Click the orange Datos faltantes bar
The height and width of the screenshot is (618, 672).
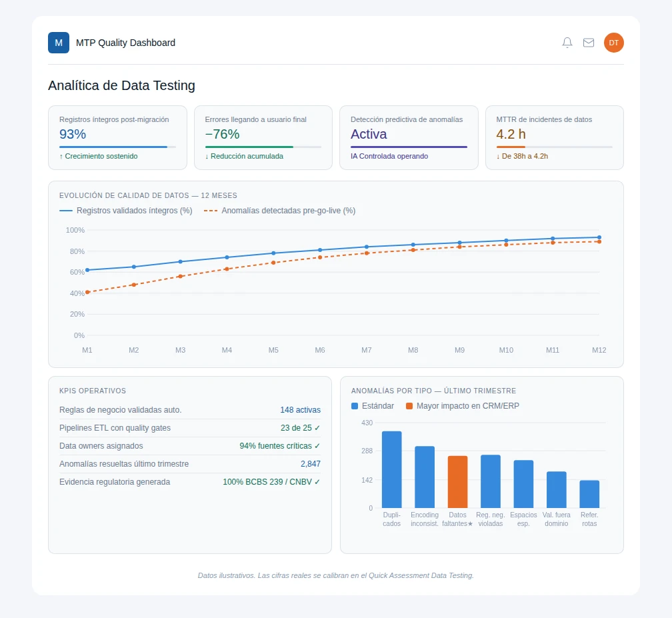pyautogui.click(x=458, y=482)
